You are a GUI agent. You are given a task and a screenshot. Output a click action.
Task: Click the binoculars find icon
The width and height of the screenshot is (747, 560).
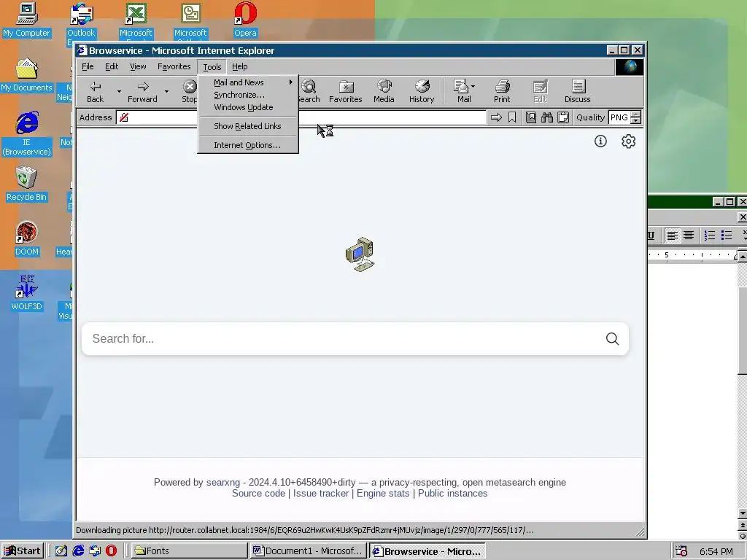tap(547, 117)
